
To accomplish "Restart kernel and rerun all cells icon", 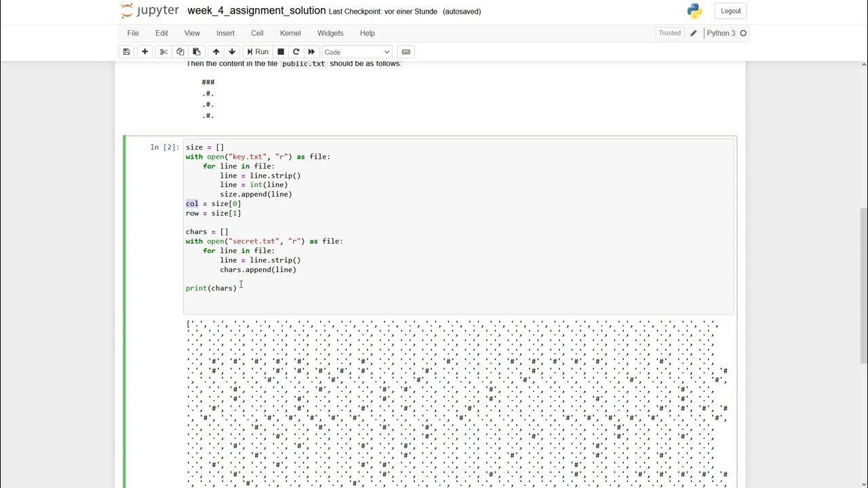I will coord(311,52).
